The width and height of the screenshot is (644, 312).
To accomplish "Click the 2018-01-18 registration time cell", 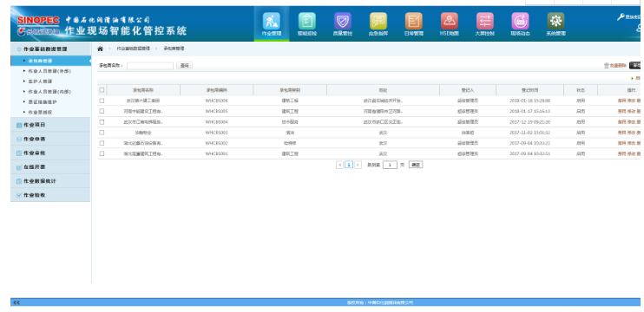I will [529, 101].
